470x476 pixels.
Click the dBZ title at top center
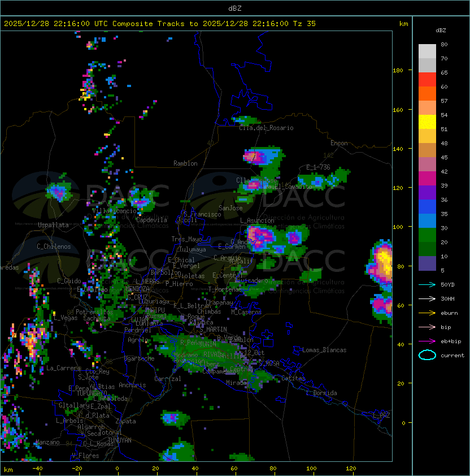[235, 8]
